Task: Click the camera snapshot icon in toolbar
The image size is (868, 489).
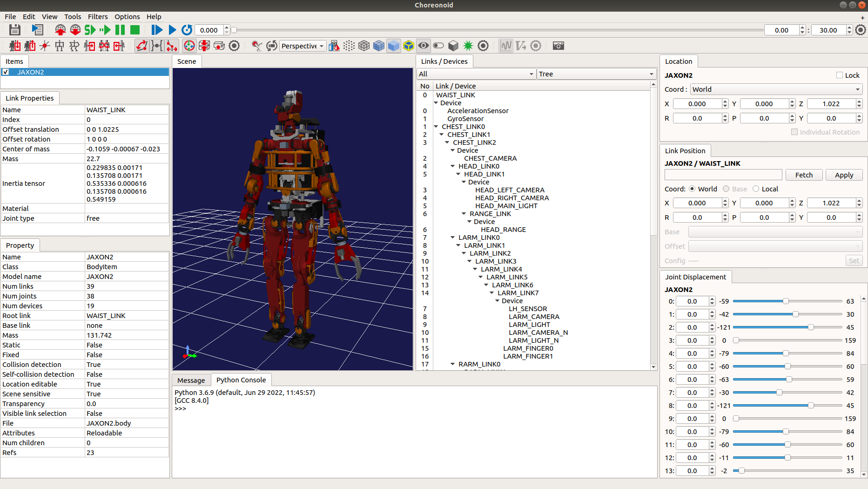Action: [558, 46]
